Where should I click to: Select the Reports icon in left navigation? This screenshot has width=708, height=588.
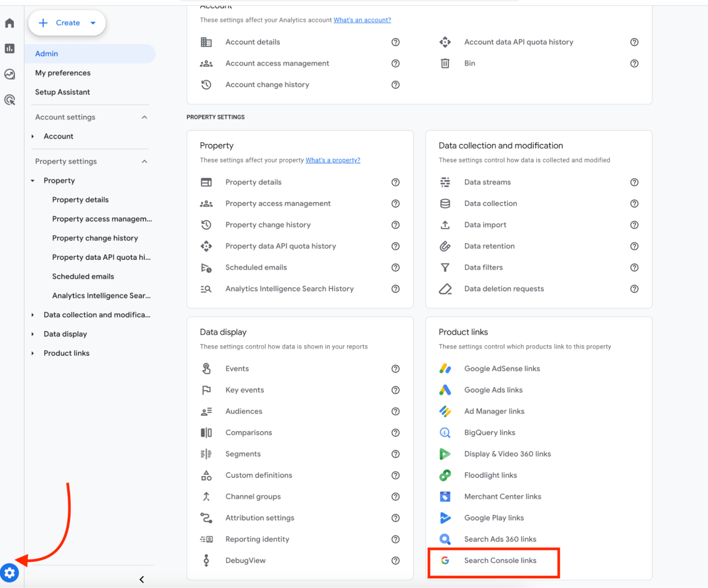pos(9,48)
